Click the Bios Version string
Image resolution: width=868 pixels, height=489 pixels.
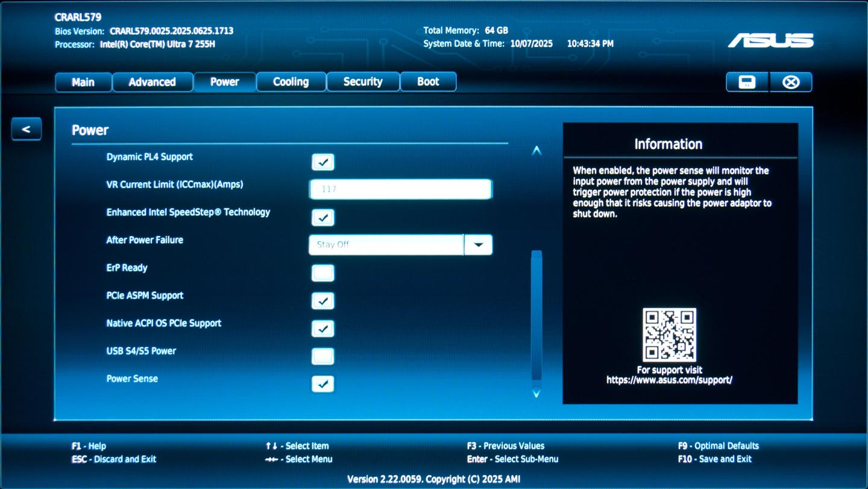click(x=171, y=31)
